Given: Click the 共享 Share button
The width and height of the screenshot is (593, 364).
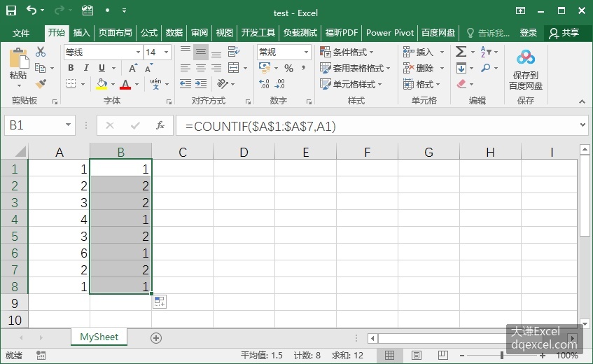Looking at the screenshot, I should 565,33.
